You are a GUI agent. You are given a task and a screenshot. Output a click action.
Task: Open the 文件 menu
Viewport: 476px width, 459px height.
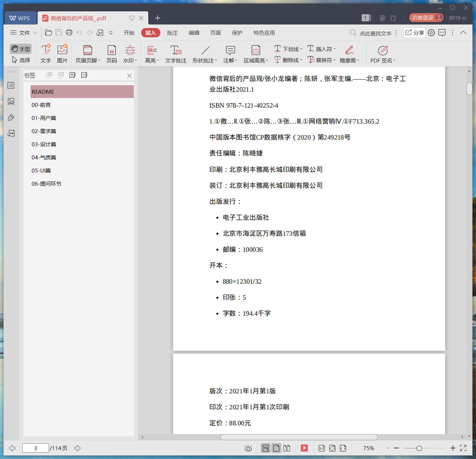coord(24,33)
